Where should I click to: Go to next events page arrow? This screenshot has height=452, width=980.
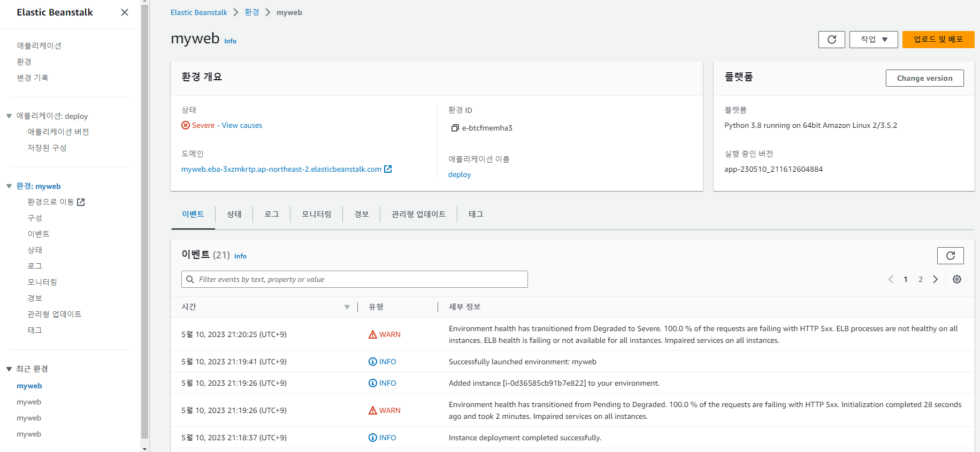pos(936,279)
